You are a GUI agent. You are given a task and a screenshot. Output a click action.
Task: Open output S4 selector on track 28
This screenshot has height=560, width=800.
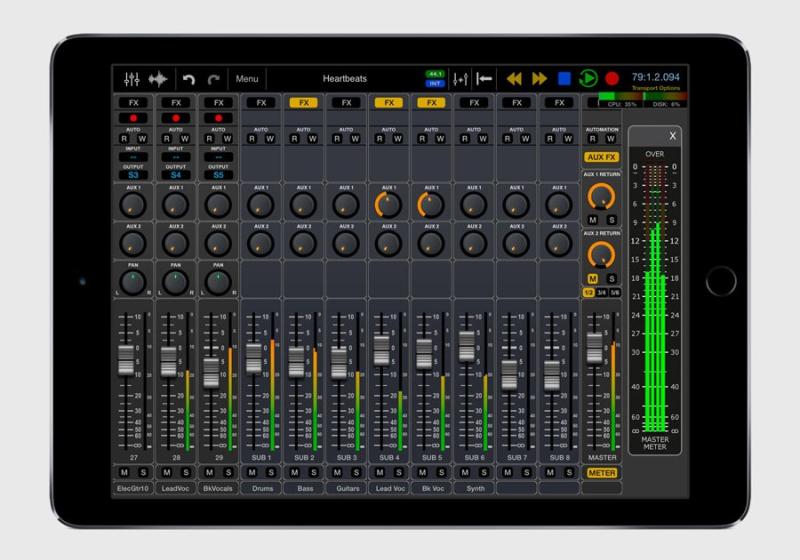point(176,175)
